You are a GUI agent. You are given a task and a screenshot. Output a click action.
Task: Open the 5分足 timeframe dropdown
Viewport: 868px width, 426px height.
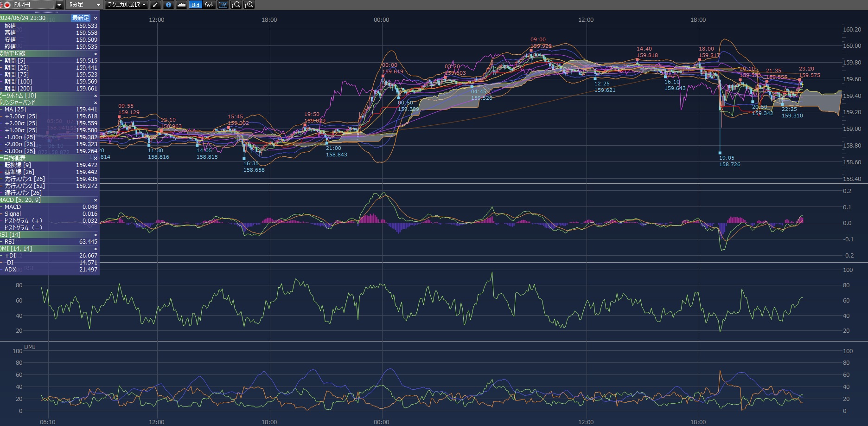(x=84, y=5)
